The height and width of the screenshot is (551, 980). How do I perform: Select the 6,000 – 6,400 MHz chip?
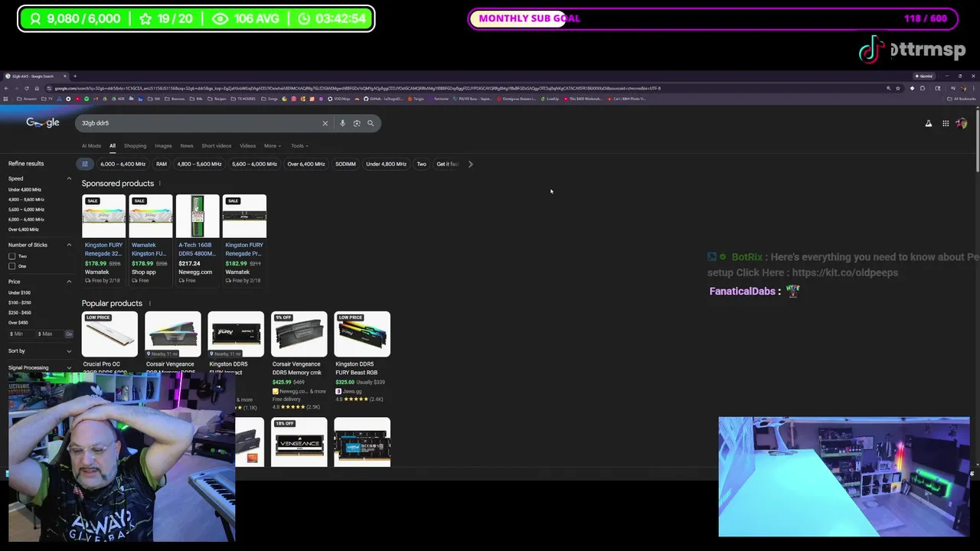tap(122, 164)
